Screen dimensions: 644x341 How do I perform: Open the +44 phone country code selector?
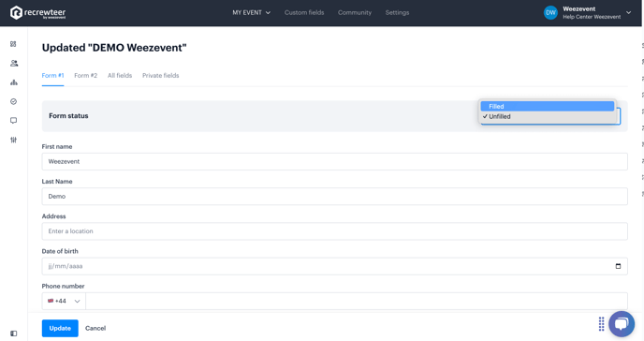[64, 301]
